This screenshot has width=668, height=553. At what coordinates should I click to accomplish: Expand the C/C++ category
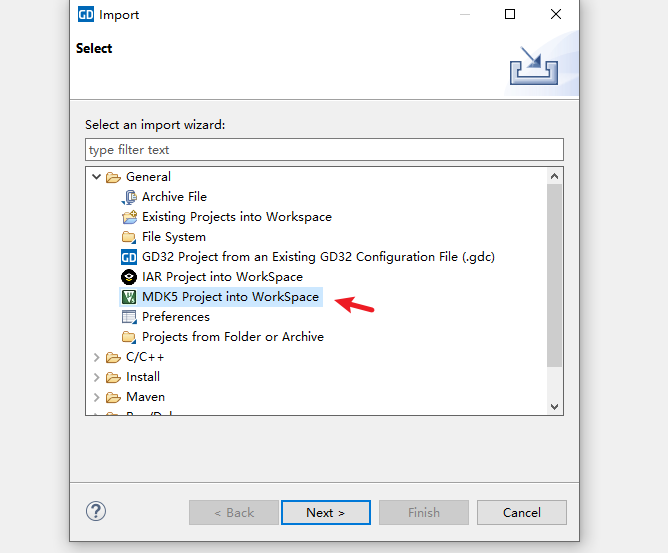click(97, 357)
